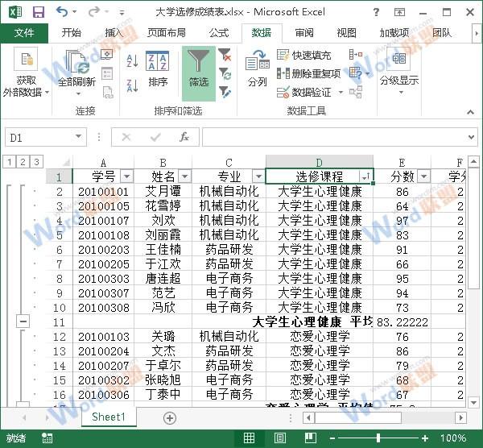This screenshot has height=448, width=483.
Task: Click Connections icon in Connections group
Action: (x=107, y=55)
